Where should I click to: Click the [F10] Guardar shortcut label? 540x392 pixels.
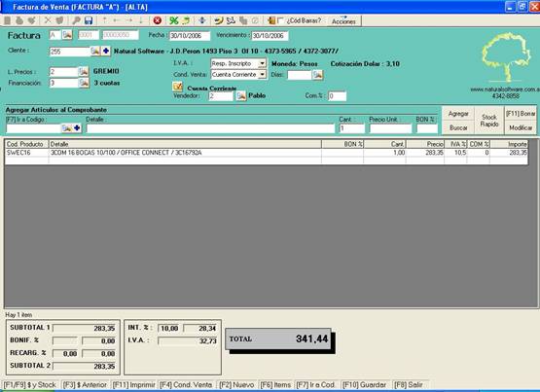click(364, 384)
